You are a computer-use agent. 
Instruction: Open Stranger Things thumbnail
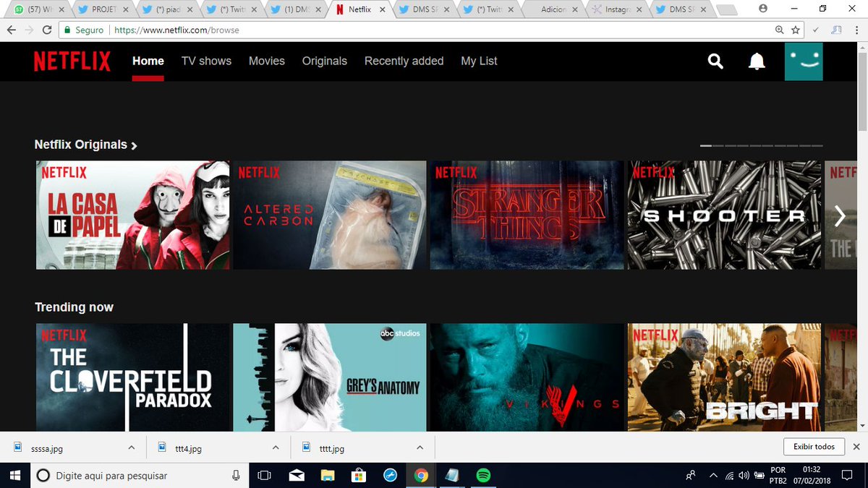[527, 215]
